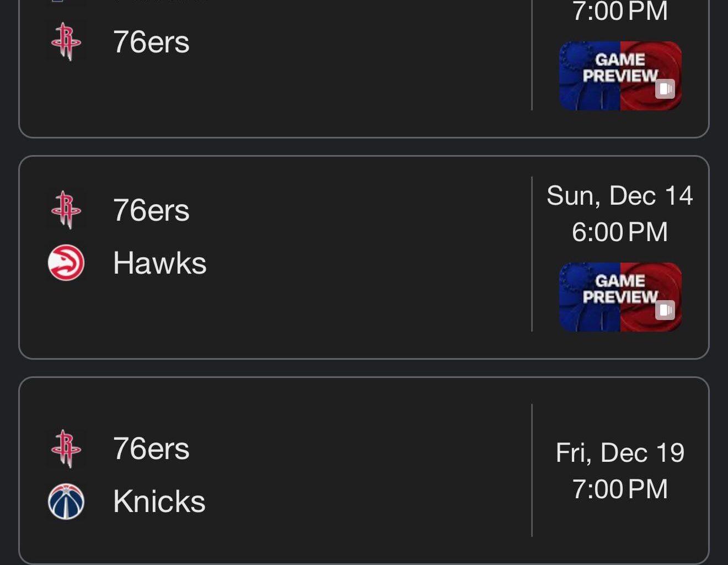The image size is (728, 565).
Task: Click the Fri, Dec 19 date label
Action: [619, 453]
